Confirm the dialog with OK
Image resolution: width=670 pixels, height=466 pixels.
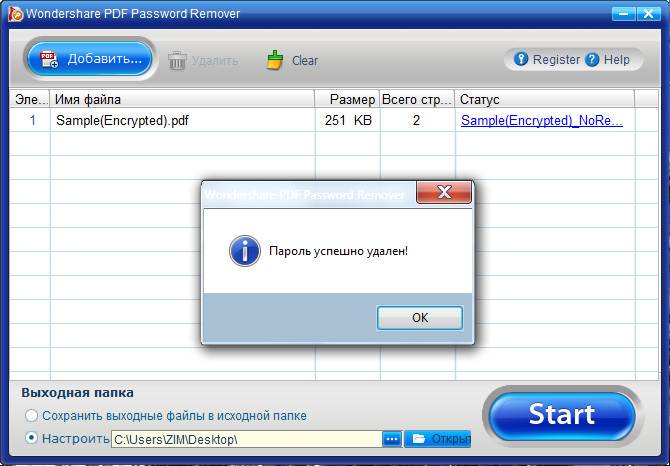tap(420, 318)
